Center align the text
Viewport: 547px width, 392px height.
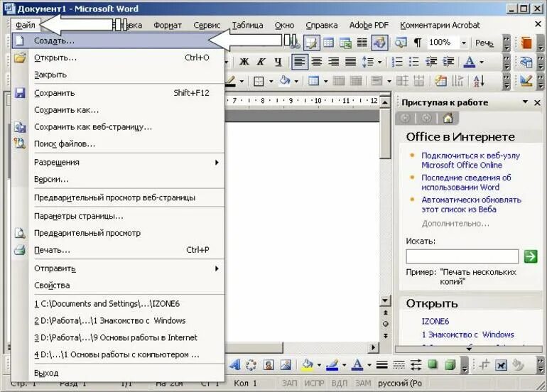[x=317, y=62]
